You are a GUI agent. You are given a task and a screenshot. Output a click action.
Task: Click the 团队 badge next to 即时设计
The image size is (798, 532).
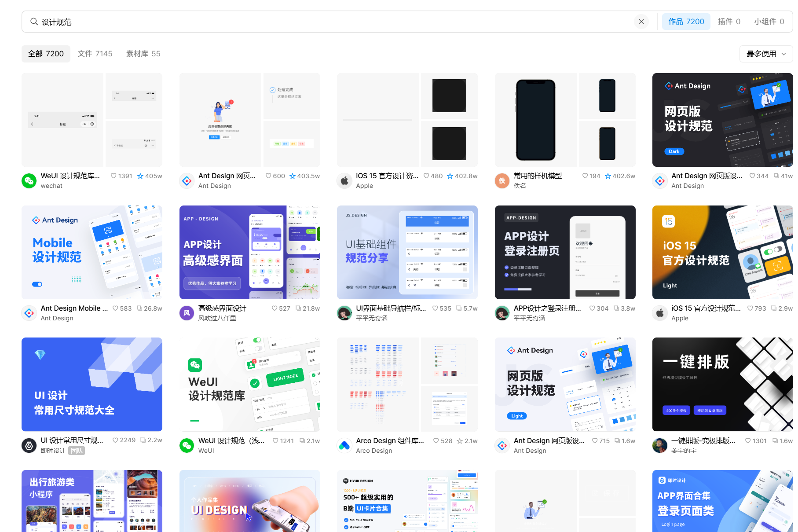point(77,451)
